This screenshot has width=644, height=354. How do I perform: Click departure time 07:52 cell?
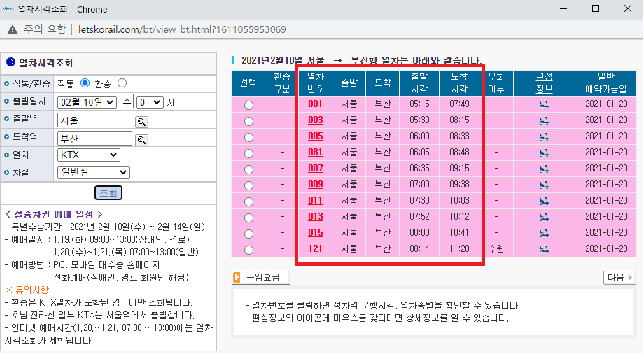tap(419, 216)
